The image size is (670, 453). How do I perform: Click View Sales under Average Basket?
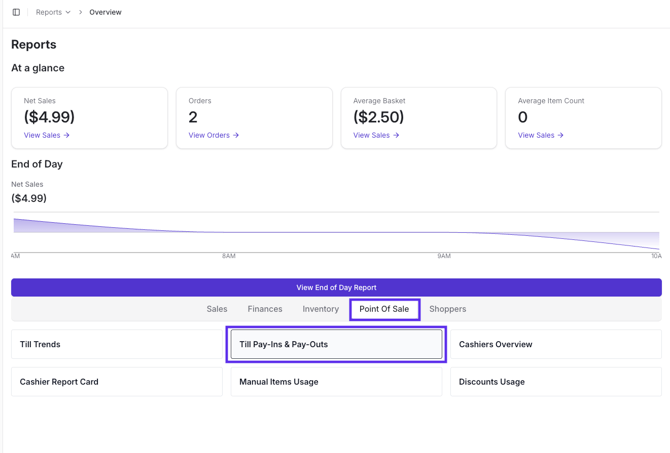(x=376, y=135)
